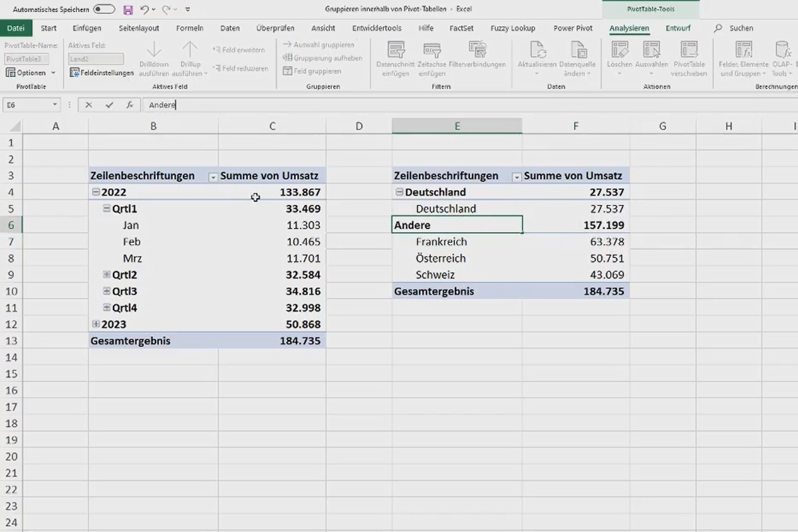Insert Zeitachse timeline icon
The height and width of the screenshot is (532, 798).
[x=432, y=50]
